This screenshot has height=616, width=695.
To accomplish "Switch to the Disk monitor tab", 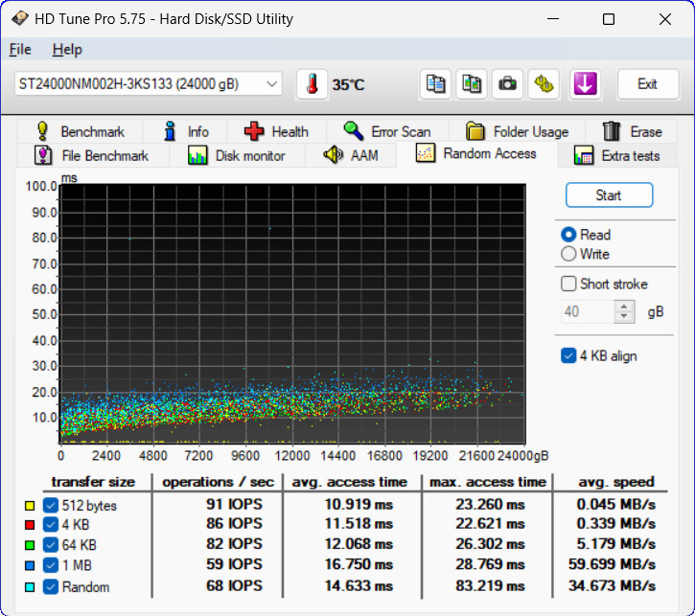I will click(x=237, y=155).
